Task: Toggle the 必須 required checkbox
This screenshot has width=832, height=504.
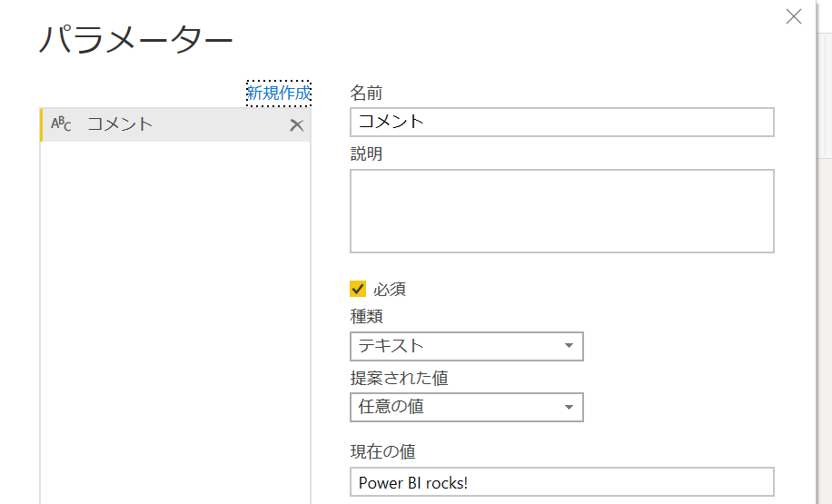Action: [x=358, y=289]
